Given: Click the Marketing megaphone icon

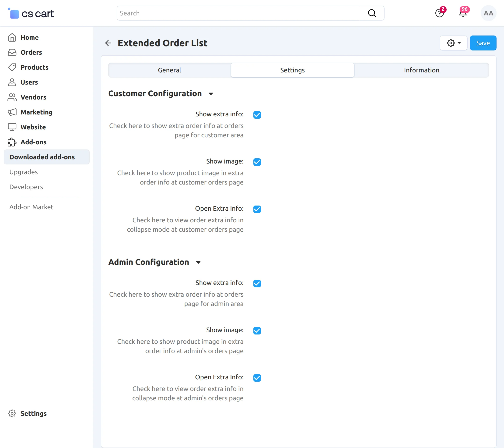Looking at the screenshot, I should (12, 112).
